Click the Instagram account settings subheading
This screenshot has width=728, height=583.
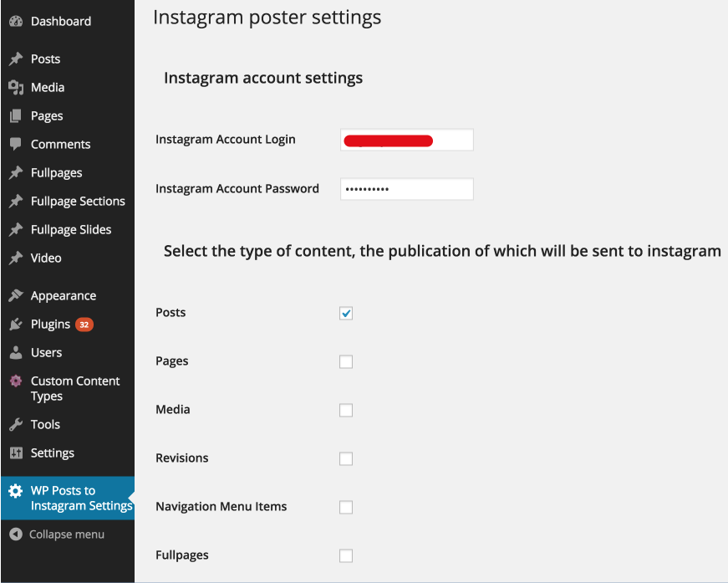(x=263, y=78)
